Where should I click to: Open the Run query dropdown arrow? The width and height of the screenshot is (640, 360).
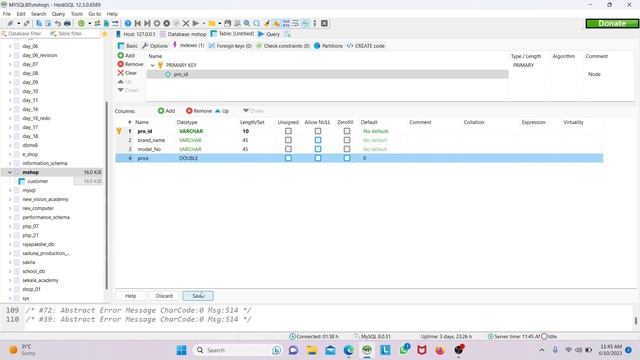(x=203, y=23)
